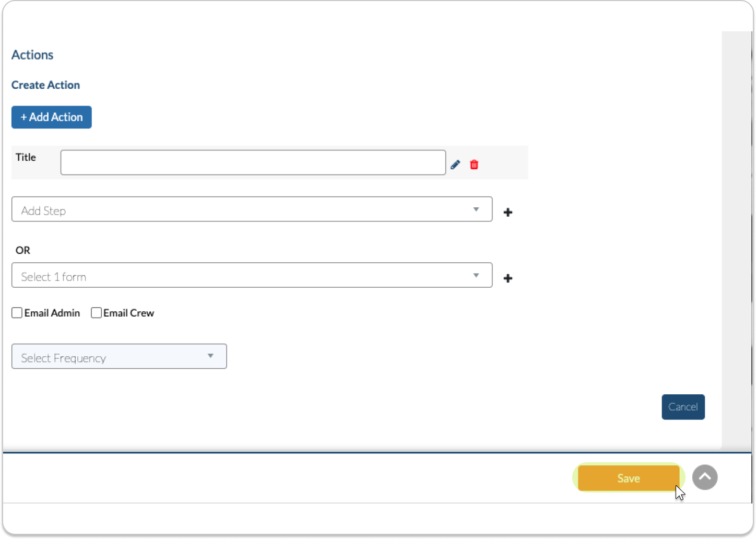Viewport: 756px width, 539px height.
Task: Cancel the action creation
Action: coord(683,407)
